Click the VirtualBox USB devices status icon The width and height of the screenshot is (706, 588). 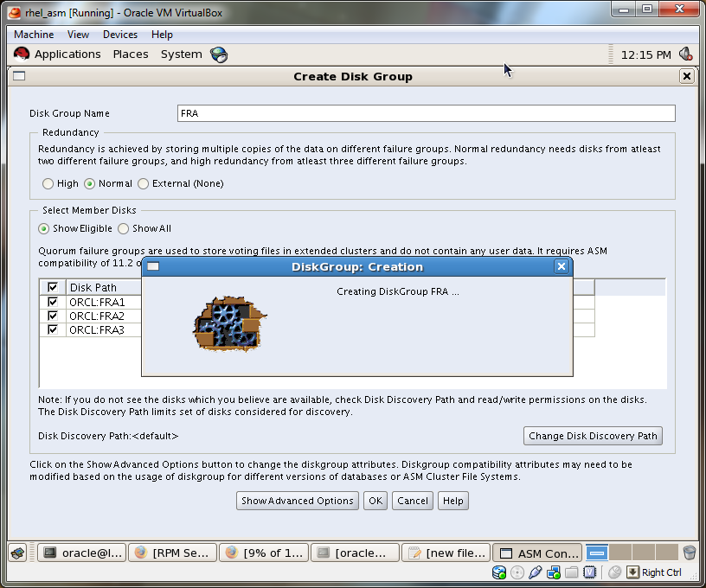point(536,572)
